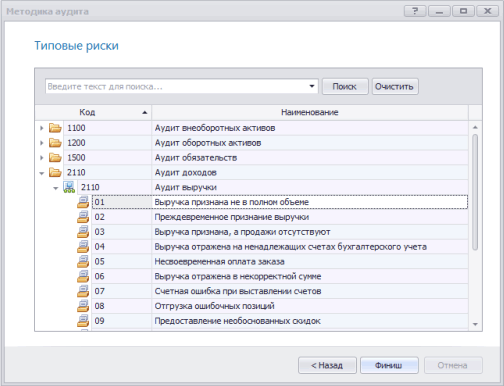Click risk icon of row 05

83,261
